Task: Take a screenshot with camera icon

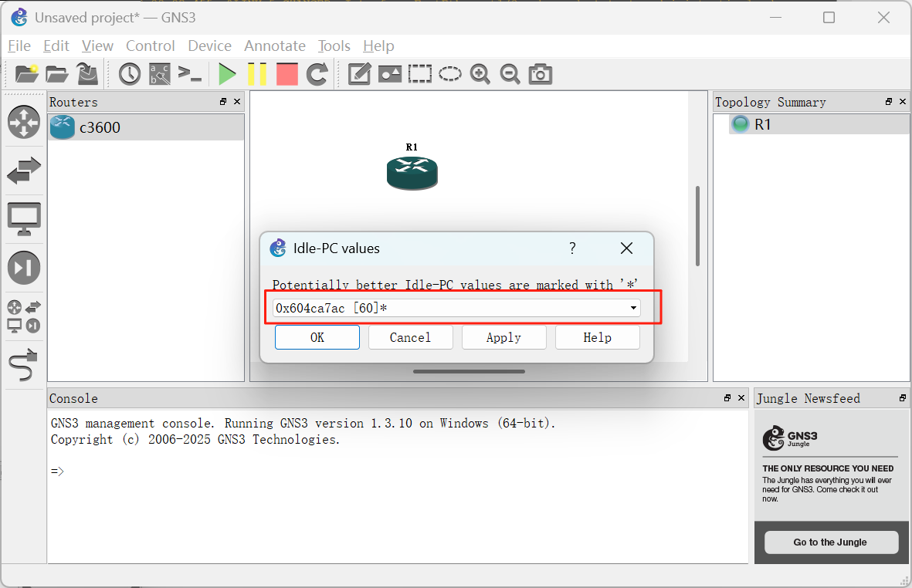Action: tap(541, 74)
